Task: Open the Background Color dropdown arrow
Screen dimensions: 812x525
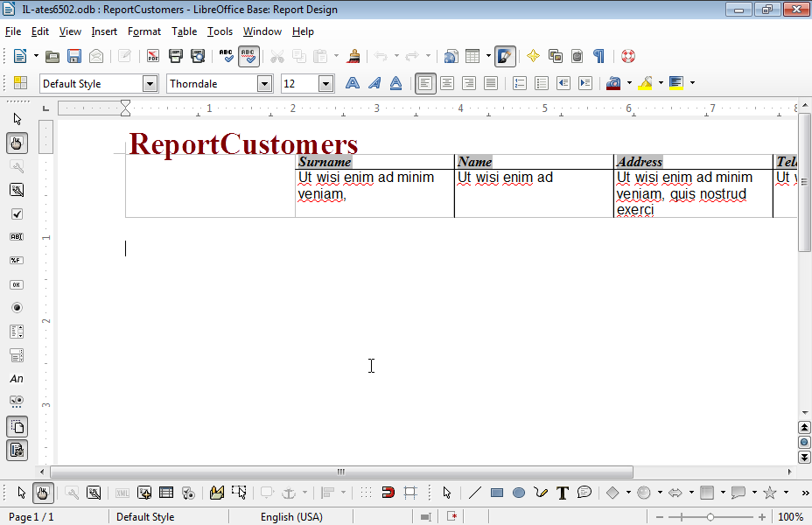Action: pyautogui.click(x=692, y=83)
